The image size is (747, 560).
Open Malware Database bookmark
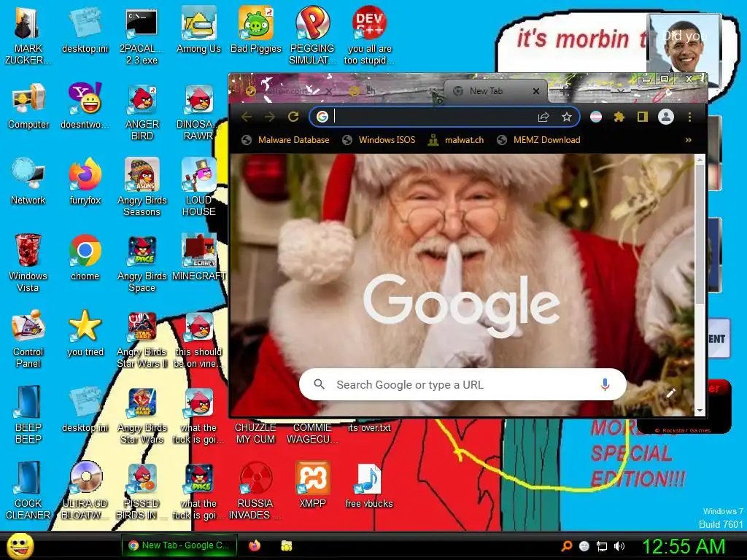[286, 140]
